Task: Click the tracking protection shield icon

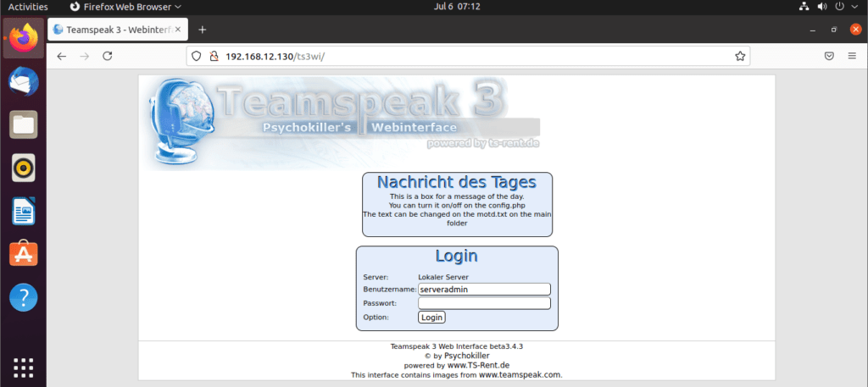Action: [196, 56]
